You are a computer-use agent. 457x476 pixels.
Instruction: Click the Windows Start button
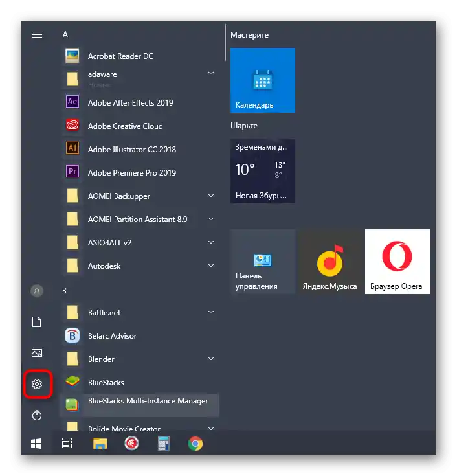pyautogui.click(x=36, y=444)
